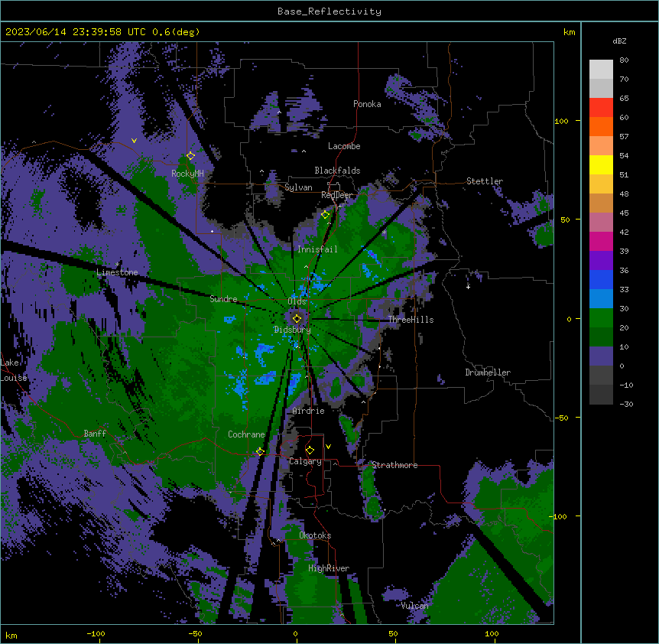
Task: Click the Cochrane town label
Action: coord(246,434)
